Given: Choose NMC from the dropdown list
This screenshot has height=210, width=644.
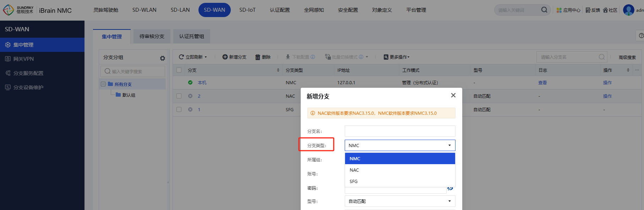Looking at the screenshot, I should pos(400,158).
